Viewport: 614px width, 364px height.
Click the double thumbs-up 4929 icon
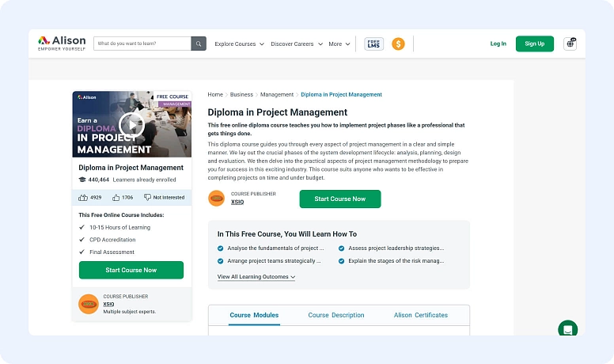pyautogui.click(x=83, y=198)
